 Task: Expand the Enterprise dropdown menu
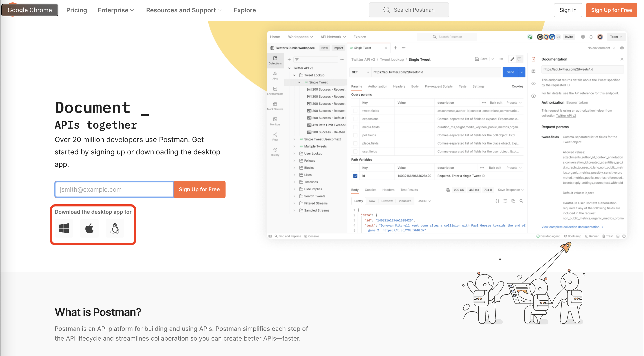(x=116, y=10)
